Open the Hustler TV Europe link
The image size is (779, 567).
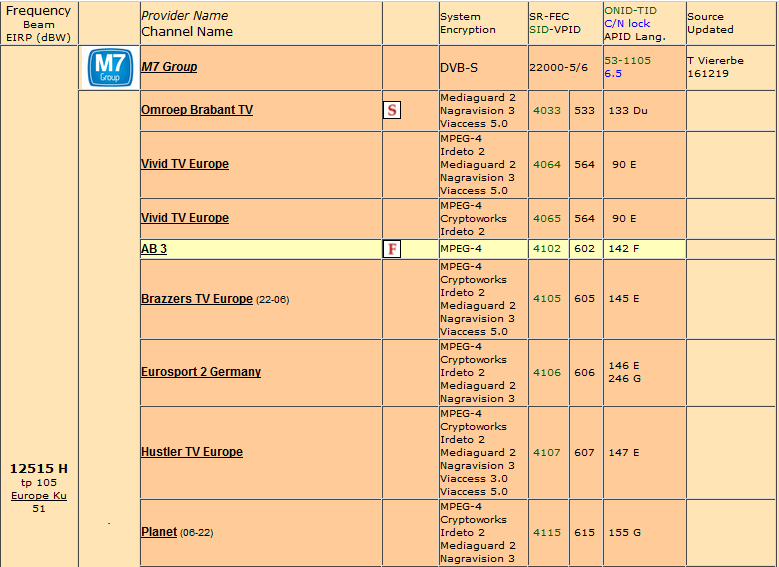pos(192,452)
